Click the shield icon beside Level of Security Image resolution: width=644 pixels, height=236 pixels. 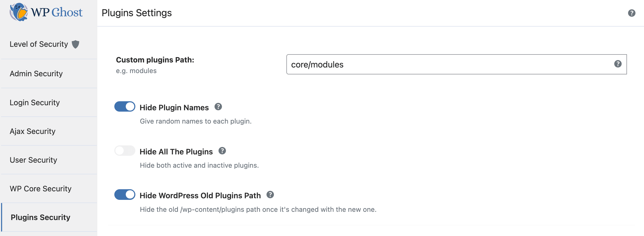[76, 44]
